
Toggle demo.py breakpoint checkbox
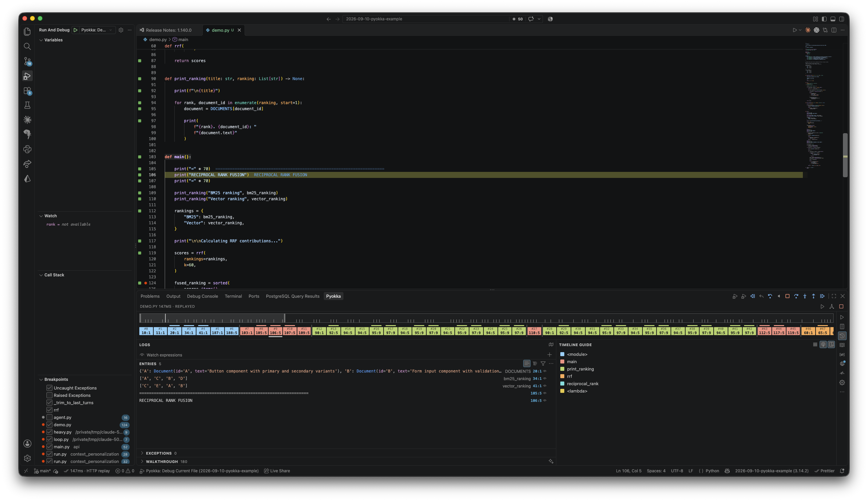(x=49, y=425)
